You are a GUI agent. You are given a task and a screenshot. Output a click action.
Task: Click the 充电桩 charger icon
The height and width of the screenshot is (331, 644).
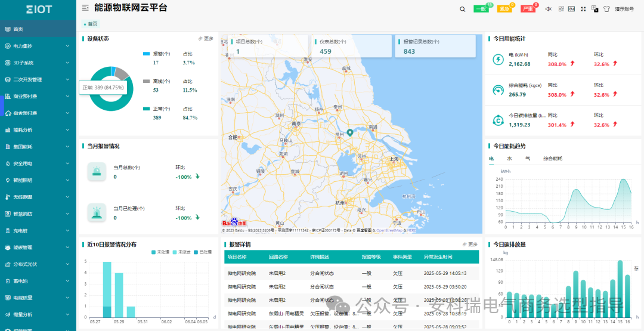pyautogui.click(x=7, y=231)
